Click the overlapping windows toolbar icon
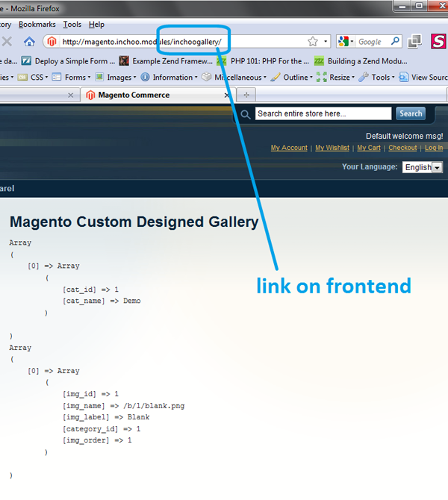Viewport: 448px width, 500px height. pyautogui.click(x=415, y=42)
